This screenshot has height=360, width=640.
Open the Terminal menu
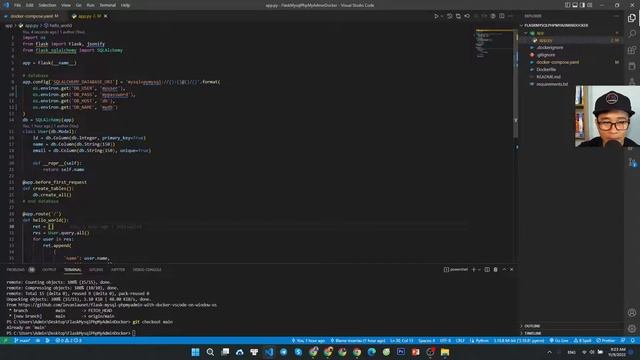pyautogui.click(x=107, y=5)
